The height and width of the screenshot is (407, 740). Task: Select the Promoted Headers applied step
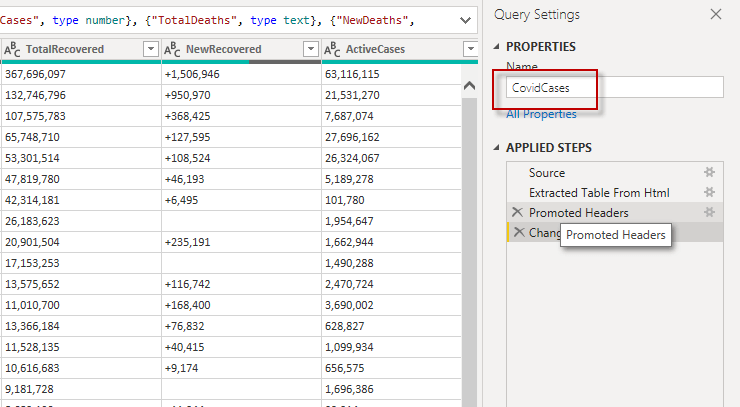tap(614, 213)
